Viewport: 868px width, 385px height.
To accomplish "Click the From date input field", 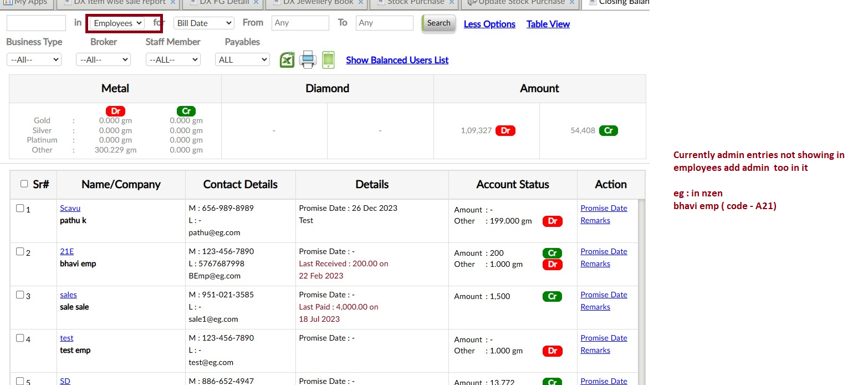I will point(300,23).
